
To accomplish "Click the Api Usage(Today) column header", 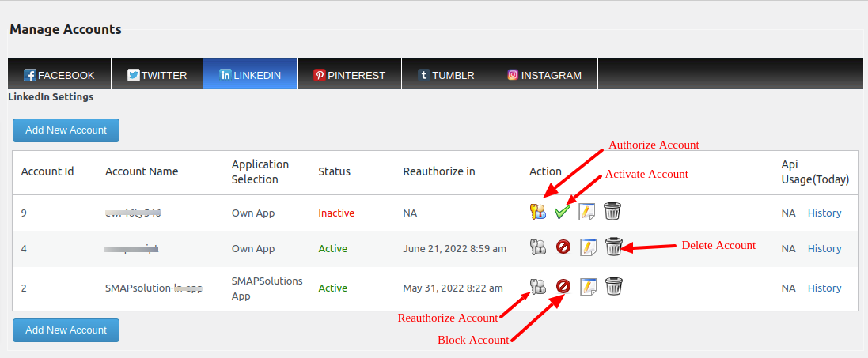I will click(x=815, y=172).
